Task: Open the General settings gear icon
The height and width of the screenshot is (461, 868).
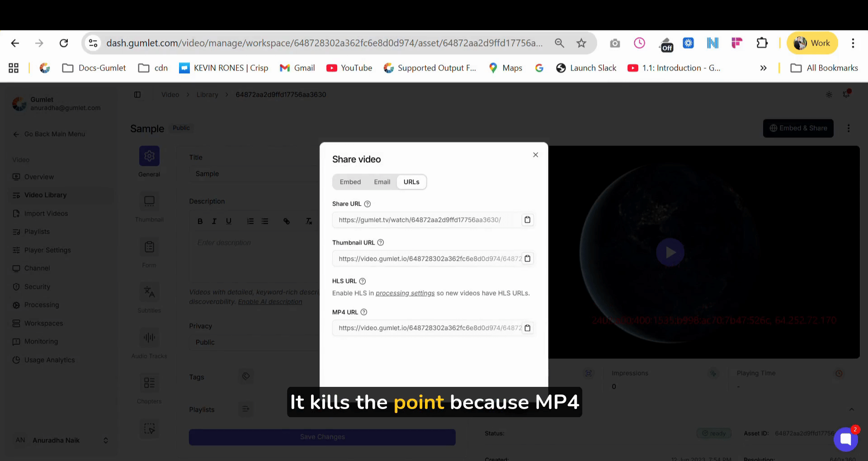Action: [149, 156]
